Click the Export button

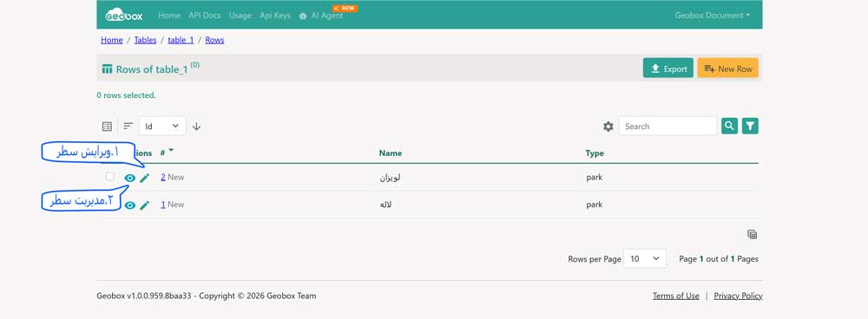[x=668, y=68]
